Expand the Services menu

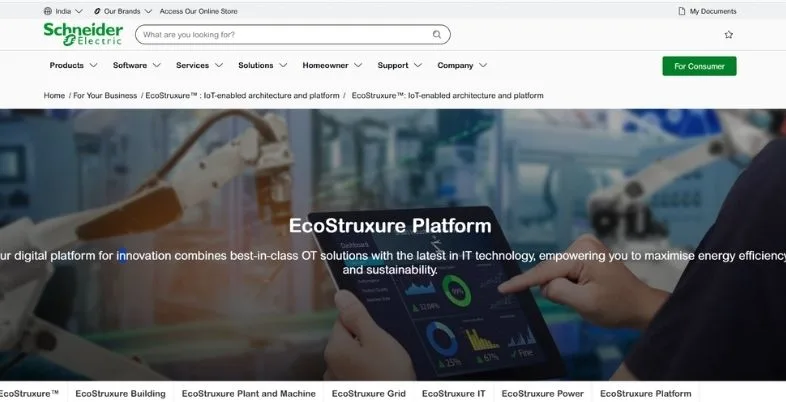tap(199, 65)
